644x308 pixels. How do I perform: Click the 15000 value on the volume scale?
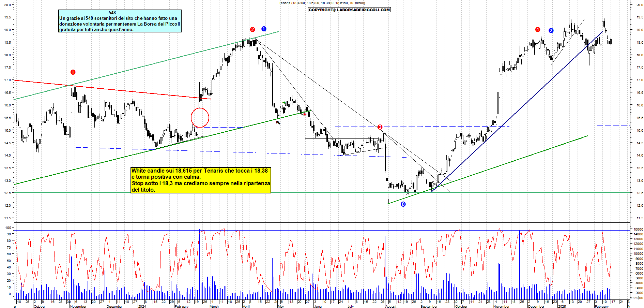(638, 230)
